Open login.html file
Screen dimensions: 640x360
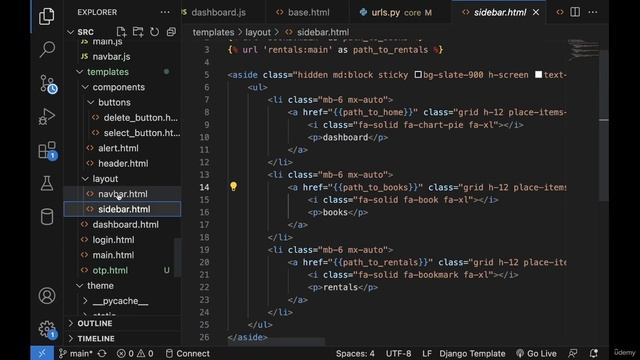[x=113, y=240]
